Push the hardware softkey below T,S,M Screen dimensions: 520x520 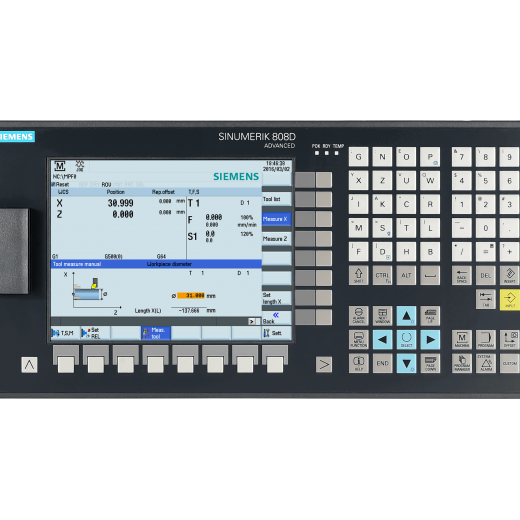point(66,364)
